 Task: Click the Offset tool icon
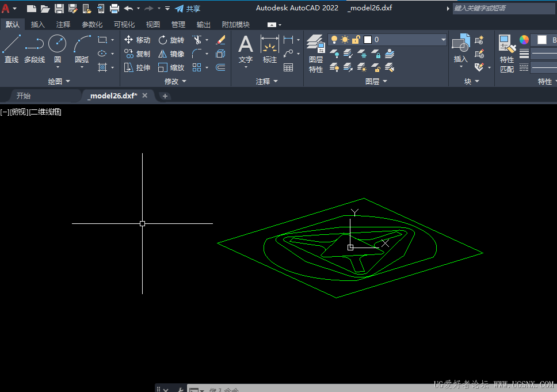[220, 67]
